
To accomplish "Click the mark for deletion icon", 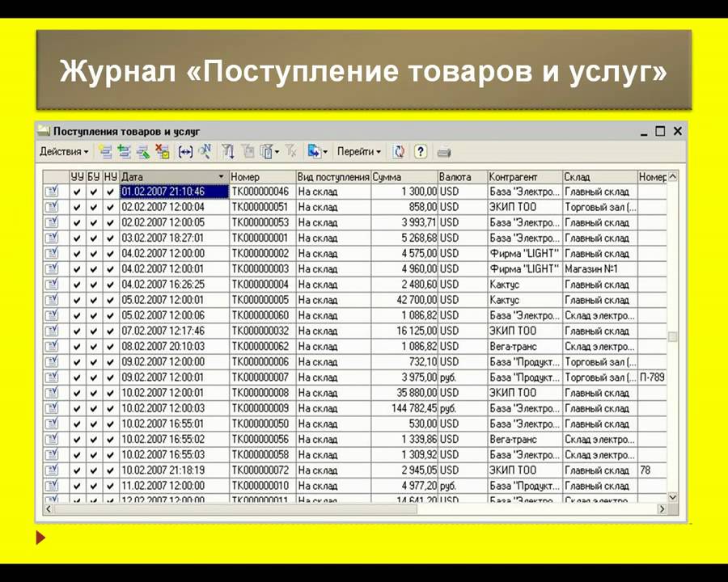I will (163, 152).
